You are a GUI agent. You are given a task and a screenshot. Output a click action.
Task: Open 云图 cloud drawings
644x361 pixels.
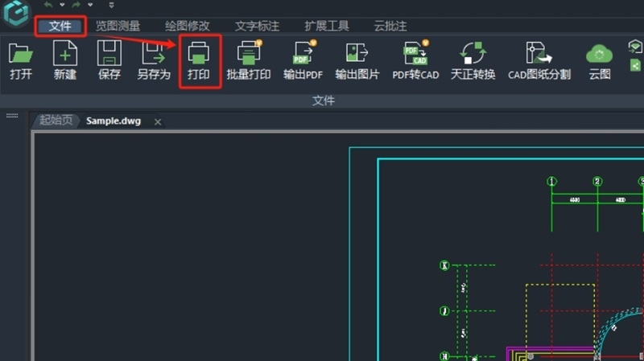(600, 61)
